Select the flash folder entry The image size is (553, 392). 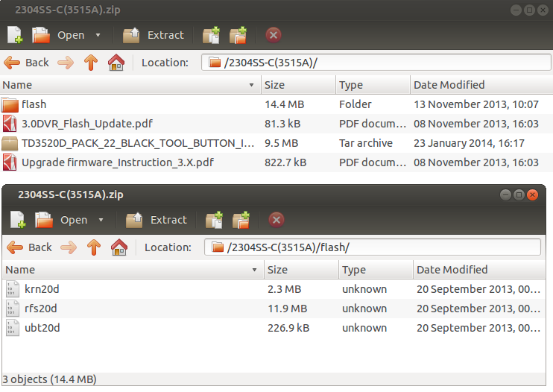point(34,104)
